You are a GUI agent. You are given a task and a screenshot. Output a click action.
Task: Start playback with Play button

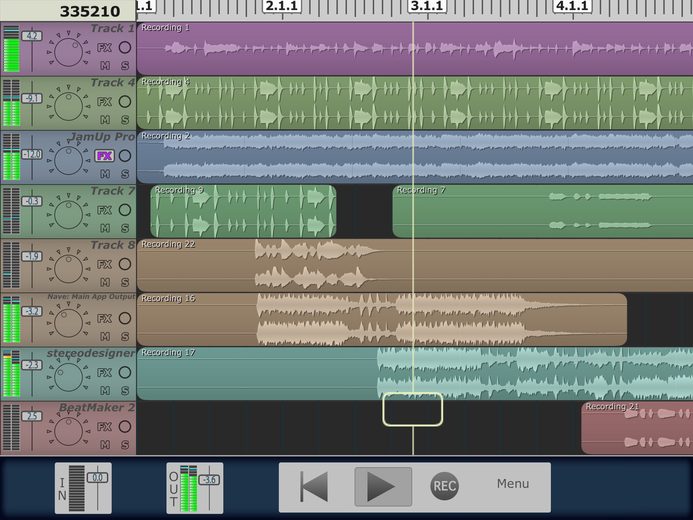[383, 486]
